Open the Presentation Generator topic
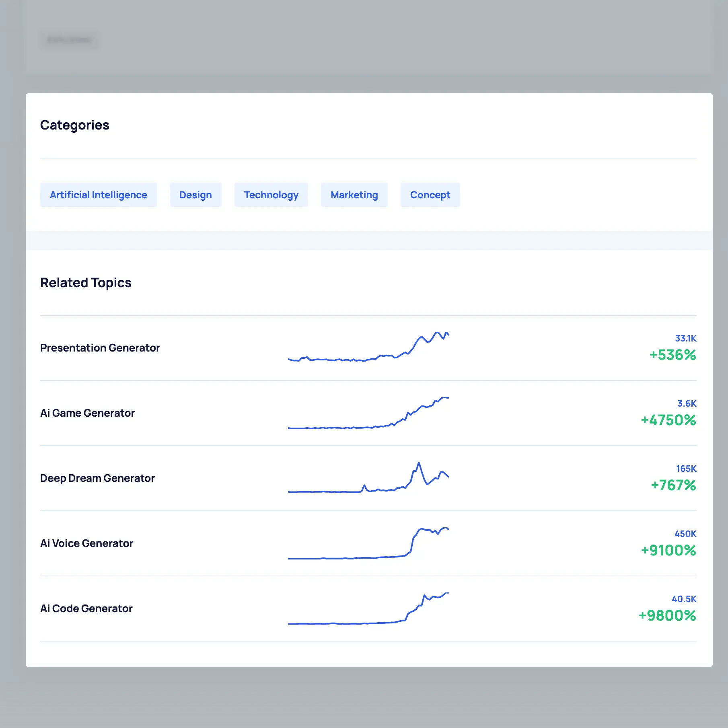 click(100, 348)
